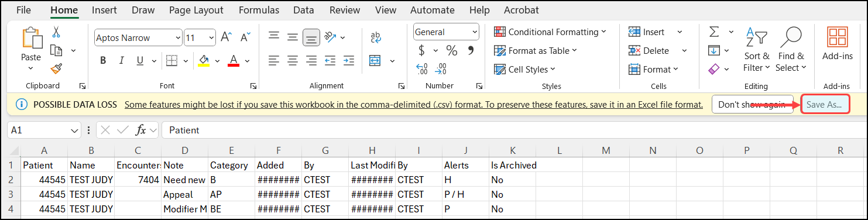This screenshot has height=220, width=868.
Task: Click the Don't show again button
Action: [x=752, y=105]
